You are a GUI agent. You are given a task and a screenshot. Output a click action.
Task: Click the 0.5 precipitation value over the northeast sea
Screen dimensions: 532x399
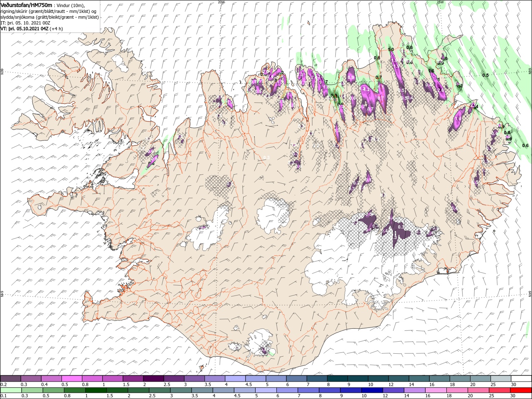[x=485, y=75]
